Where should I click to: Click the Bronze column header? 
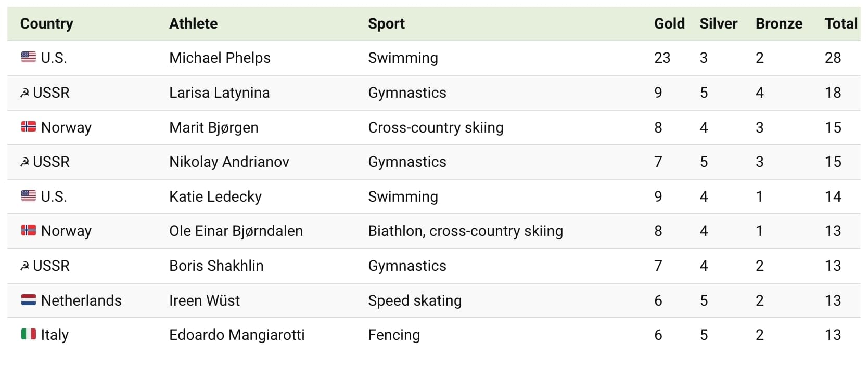click(x=779, y=23)
